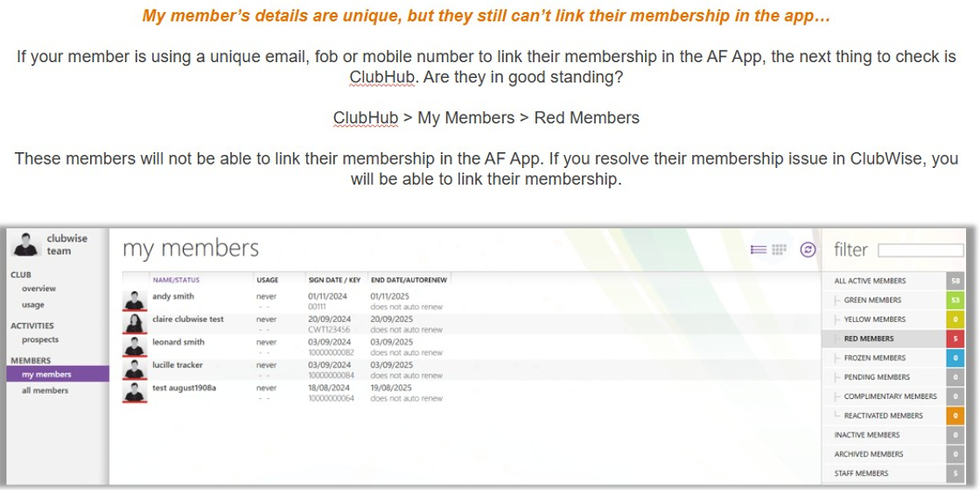Click the red members count badge
Screen dimensions: 980x490
tap(955, 339)
